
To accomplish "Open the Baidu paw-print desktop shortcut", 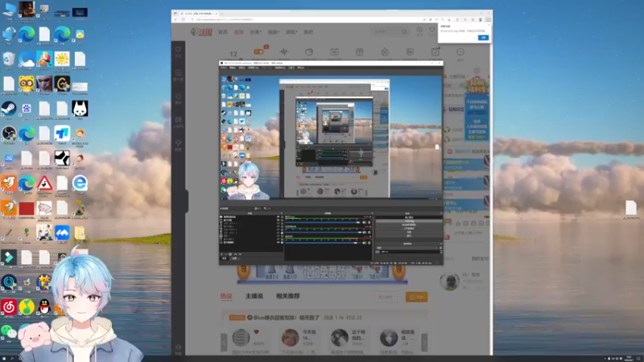I will point(27,109).
